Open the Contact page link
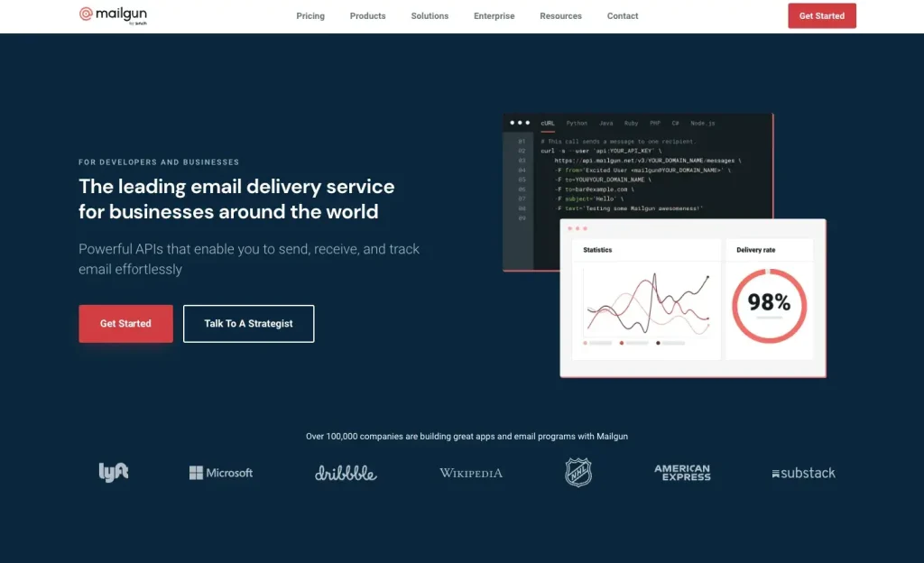This screenshot has height=563, width=924. click(623, 16)
